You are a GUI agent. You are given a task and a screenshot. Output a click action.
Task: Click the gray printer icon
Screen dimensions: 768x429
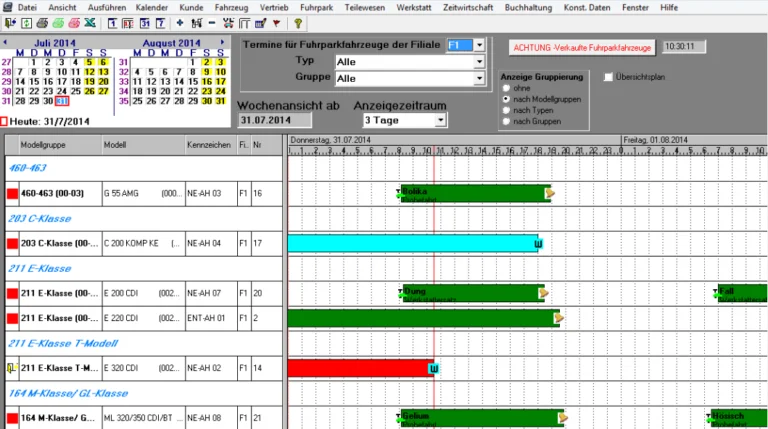[43, 23]
